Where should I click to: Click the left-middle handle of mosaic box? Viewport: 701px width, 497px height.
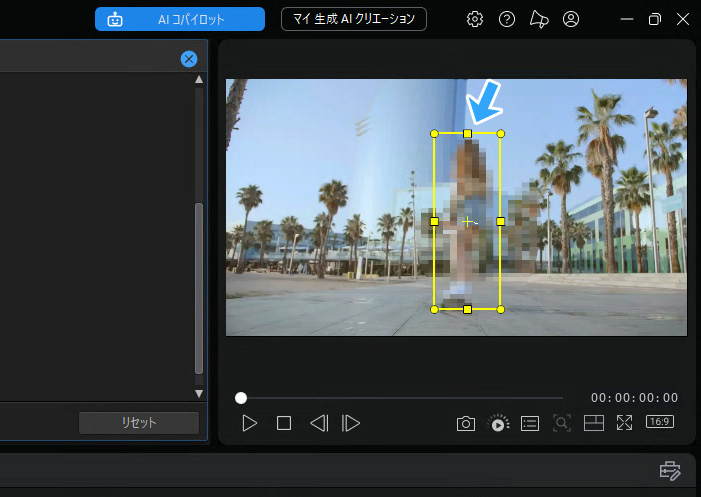point(434,221)
